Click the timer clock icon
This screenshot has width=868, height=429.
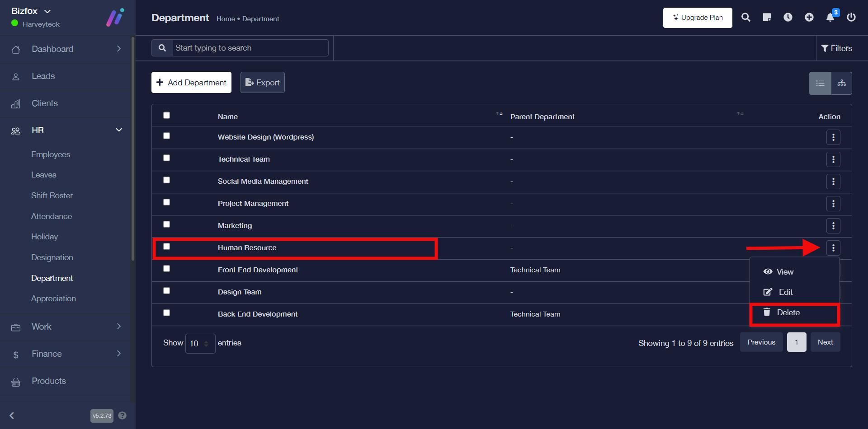pyautogui.click(x=788, y=18)
